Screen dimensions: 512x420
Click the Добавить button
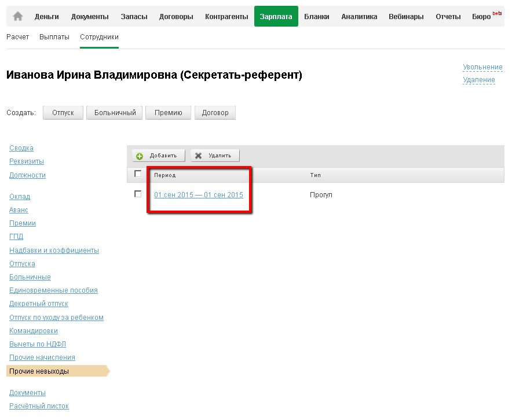[159, 156]
